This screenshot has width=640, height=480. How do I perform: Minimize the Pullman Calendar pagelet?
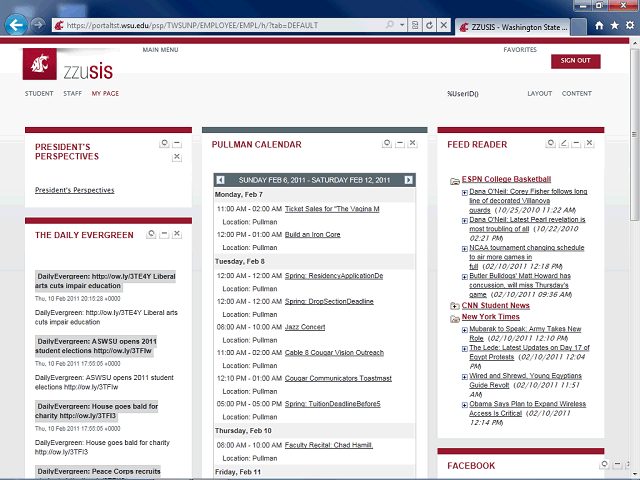tap(400, 144)
